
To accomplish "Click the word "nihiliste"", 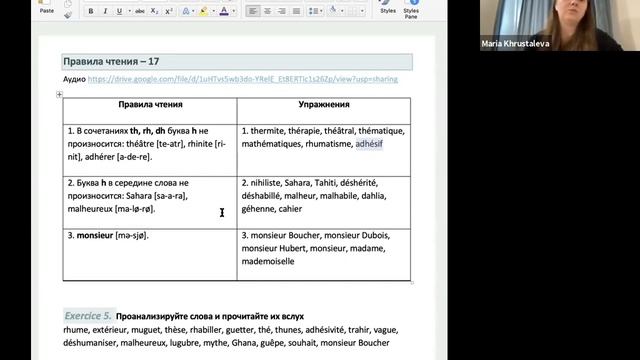I will tap(265, 183).
